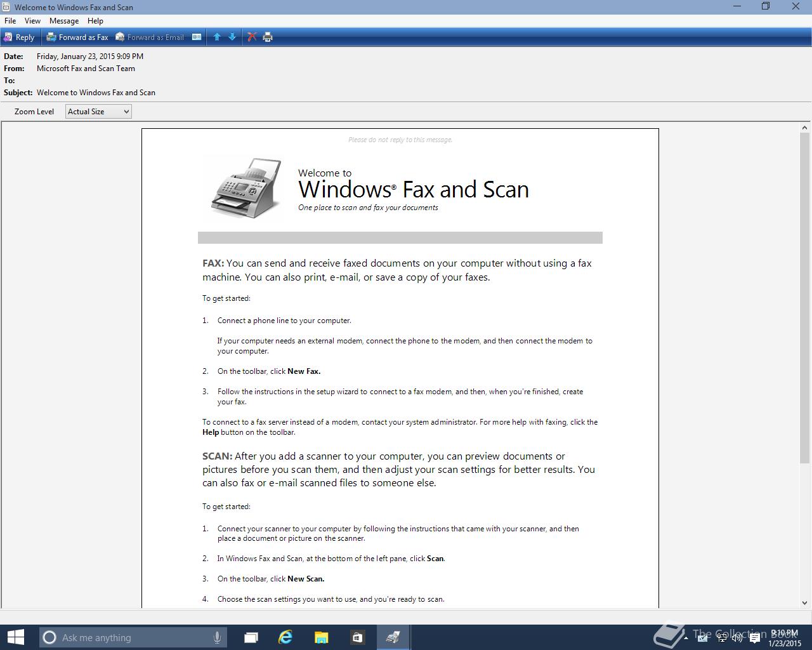Viewport: 812px width, 650px height.
Task: Click the 'Windows Fax and Scan' heading
Action: 414,189
